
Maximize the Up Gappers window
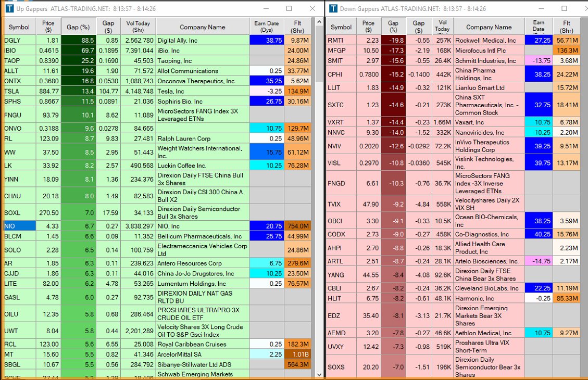289,8
